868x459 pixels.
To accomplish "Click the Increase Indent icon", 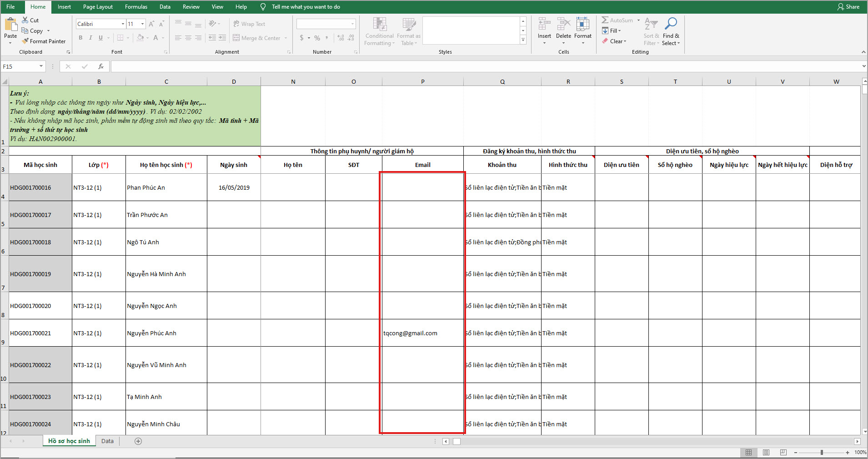I will [222, 38].
